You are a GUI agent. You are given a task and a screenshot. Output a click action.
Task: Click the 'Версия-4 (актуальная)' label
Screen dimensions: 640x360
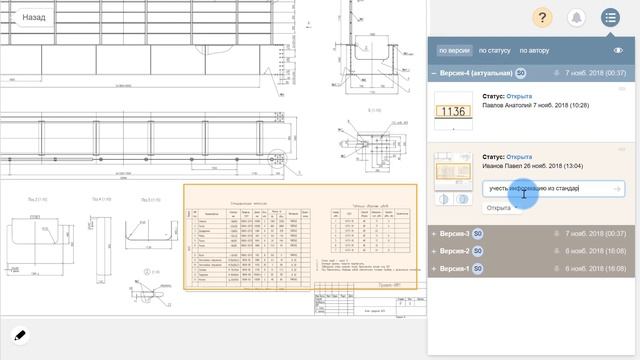[476, 73]
